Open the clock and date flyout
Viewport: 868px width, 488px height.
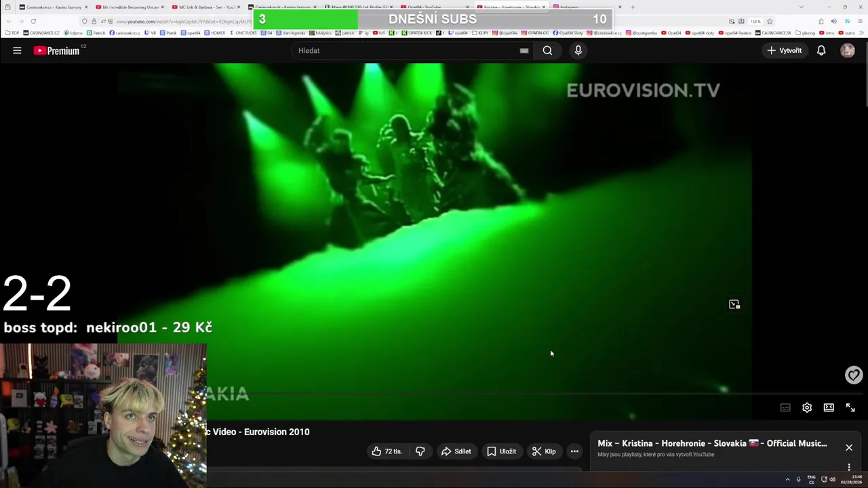(x=852, y=480)
